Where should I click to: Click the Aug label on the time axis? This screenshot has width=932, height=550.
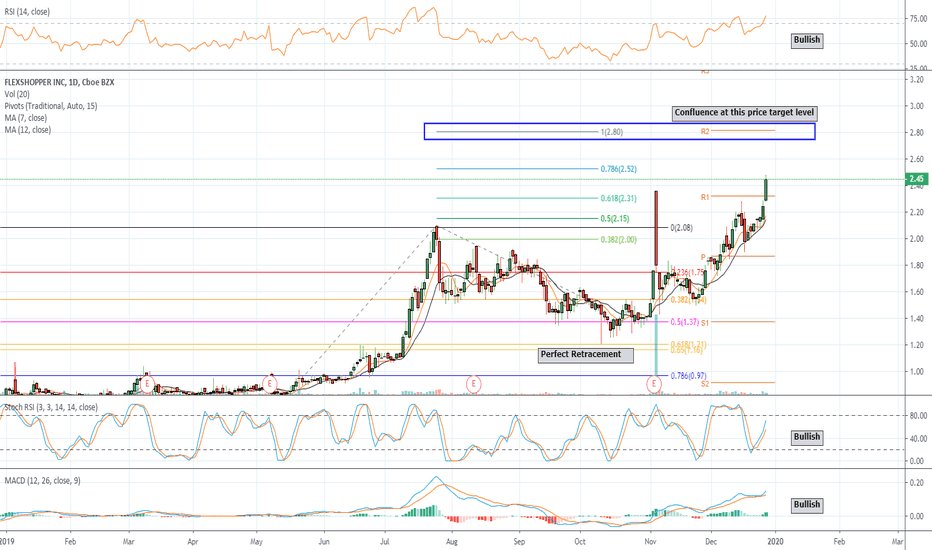[x=452, y=542]
